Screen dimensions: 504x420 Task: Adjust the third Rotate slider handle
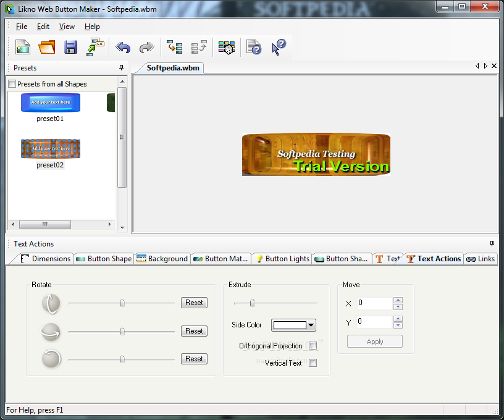(122, 359)
